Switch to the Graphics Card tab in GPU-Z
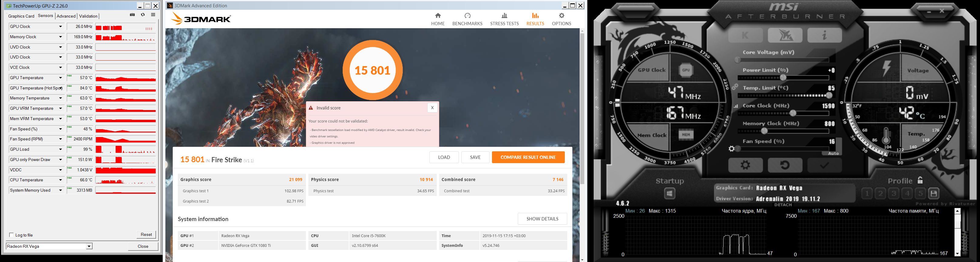980x262 pixels. [21, 16]
